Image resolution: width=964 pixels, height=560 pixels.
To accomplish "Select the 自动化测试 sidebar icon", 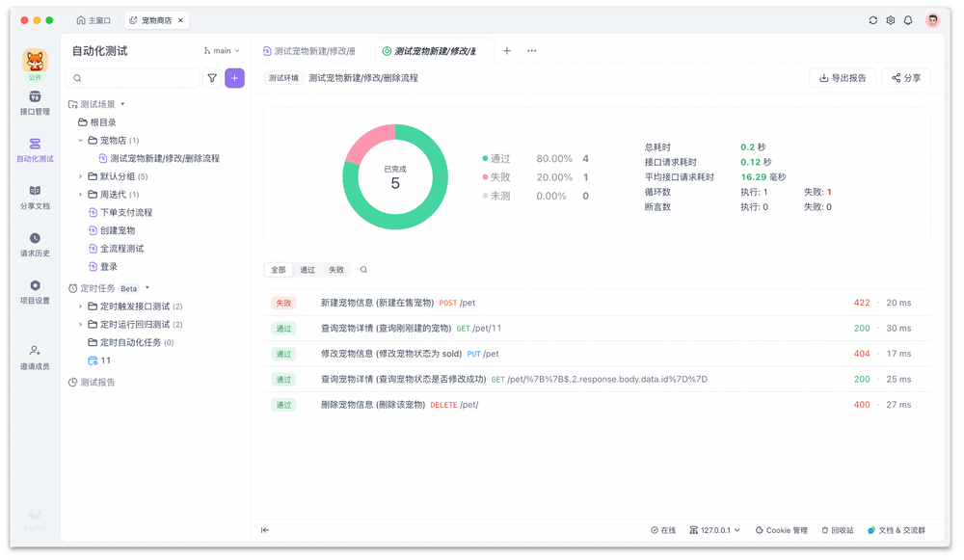I will click(x=35, y=149).
